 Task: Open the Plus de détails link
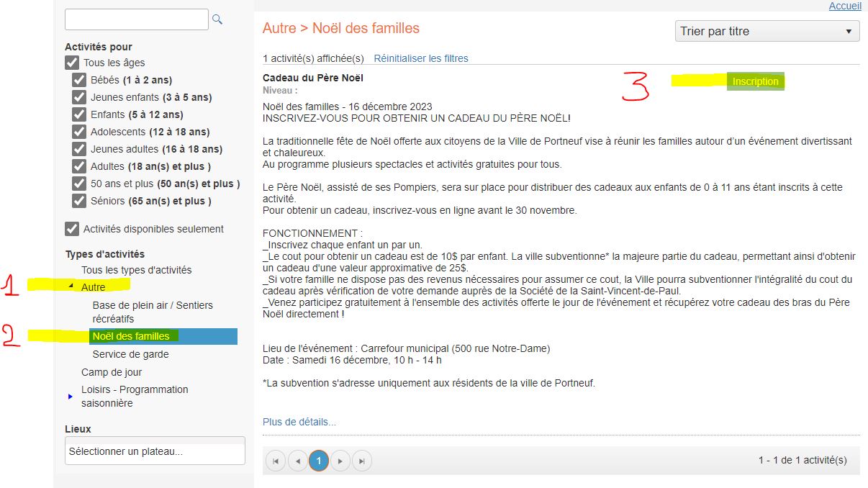tap(299, 422)
